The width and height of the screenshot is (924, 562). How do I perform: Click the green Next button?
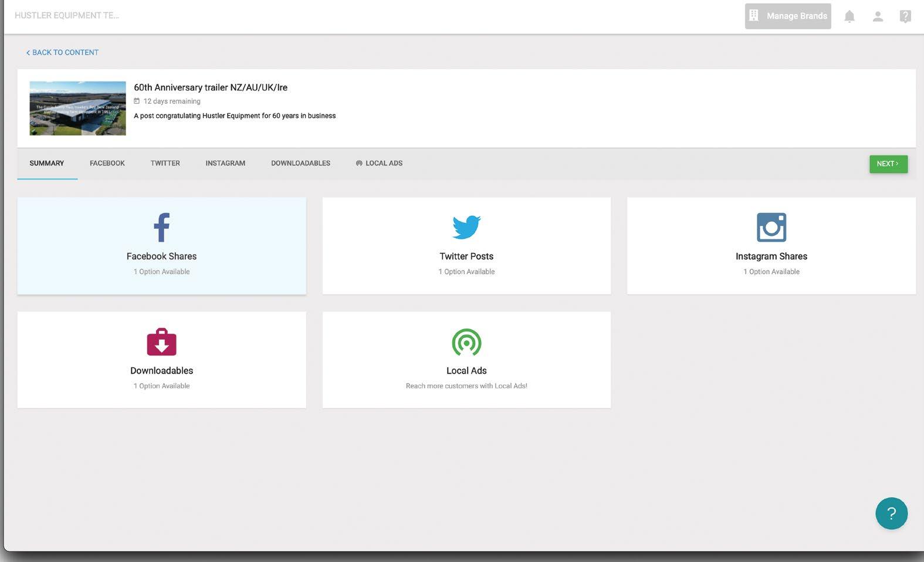[888, 164]
